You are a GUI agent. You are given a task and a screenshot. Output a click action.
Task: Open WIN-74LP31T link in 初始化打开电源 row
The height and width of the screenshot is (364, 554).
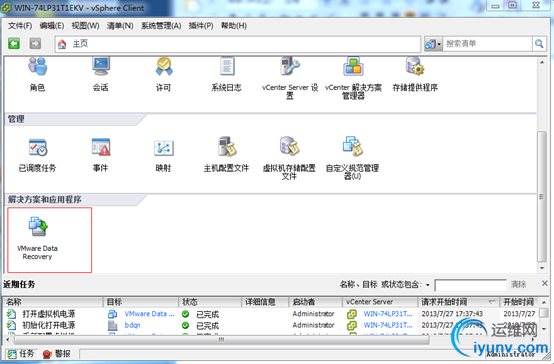tap(388, 325)
